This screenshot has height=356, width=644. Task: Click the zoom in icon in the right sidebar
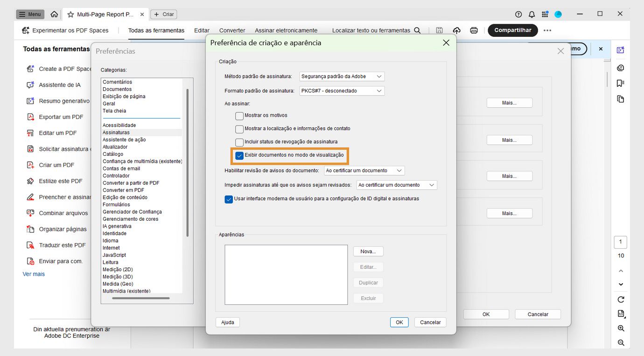tap(621, 328)
